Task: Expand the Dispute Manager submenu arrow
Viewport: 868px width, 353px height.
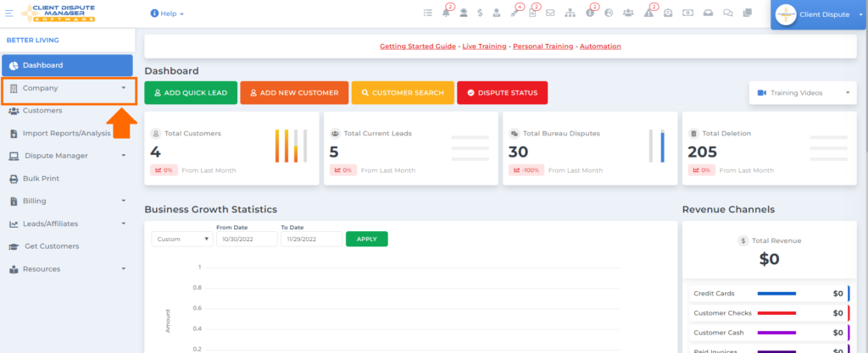Action: click(124, 156)
